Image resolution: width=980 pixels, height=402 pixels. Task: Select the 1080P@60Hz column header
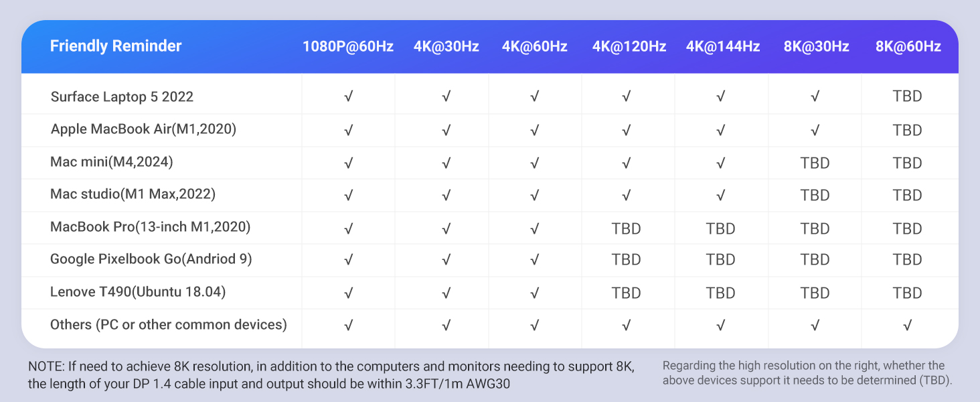pos(348,47)
